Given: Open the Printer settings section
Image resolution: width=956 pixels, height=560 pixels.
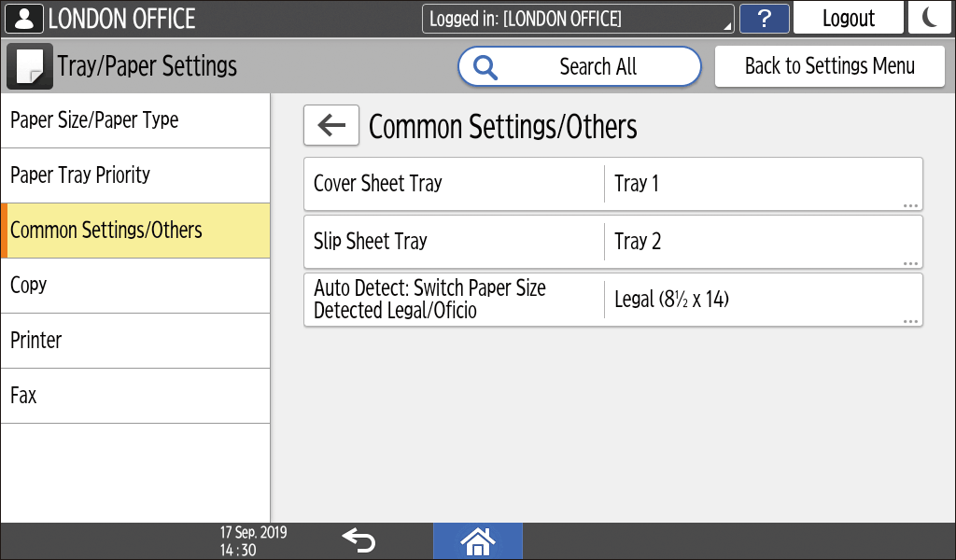Looking at the screenshot, I should pyautogui.click(x=135, y=341).
